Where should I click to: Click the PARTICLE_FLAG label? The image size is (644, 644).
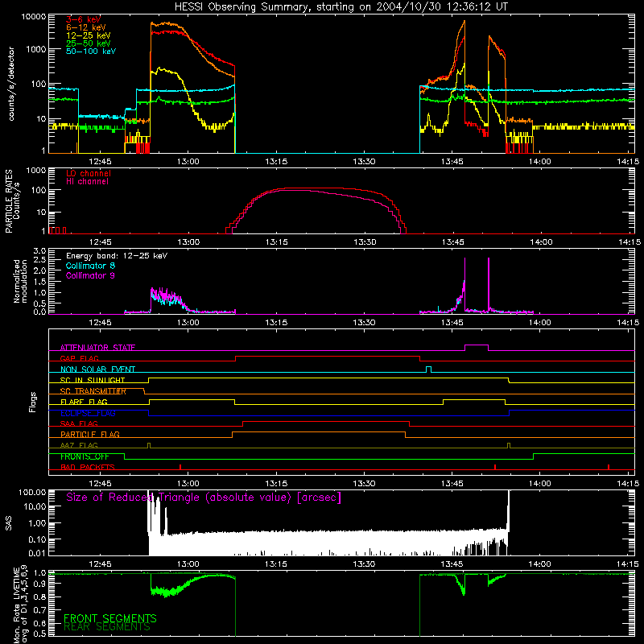90,434
